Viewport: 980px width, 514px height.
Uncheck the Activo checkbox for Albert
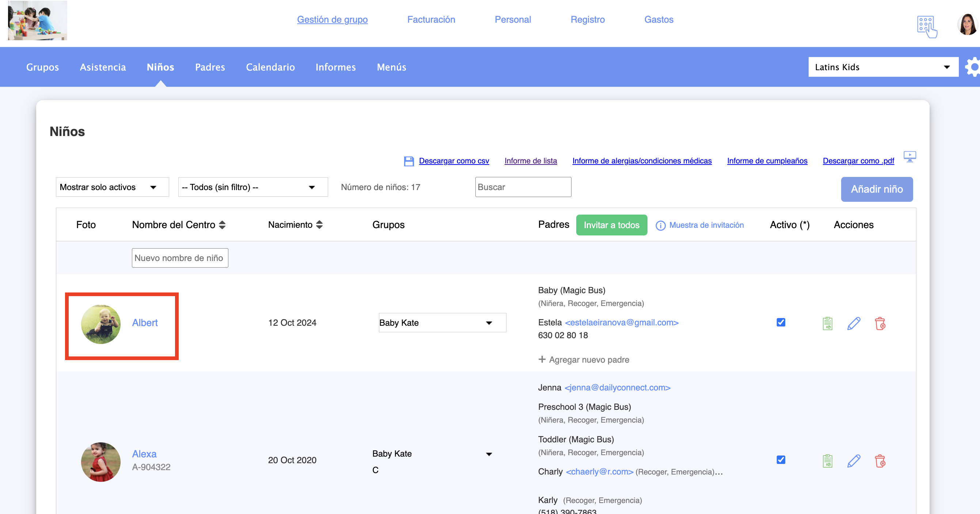tap(780, 322)
